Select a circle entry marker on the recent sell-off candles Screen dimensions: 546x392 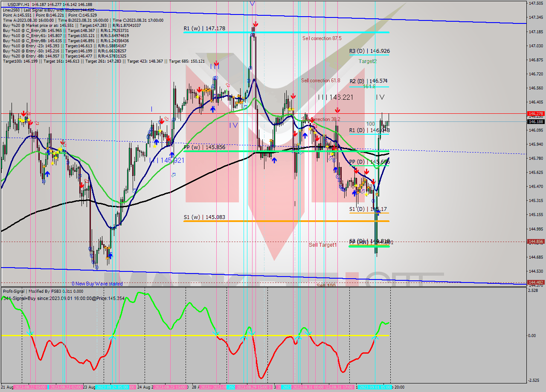373,201
